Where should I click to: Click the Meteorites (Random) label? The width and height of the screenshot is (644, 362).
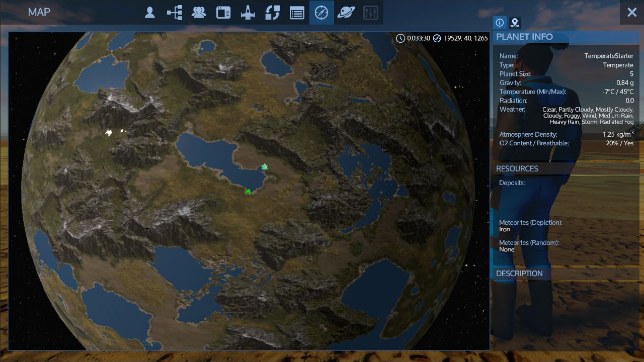point(529,243)
